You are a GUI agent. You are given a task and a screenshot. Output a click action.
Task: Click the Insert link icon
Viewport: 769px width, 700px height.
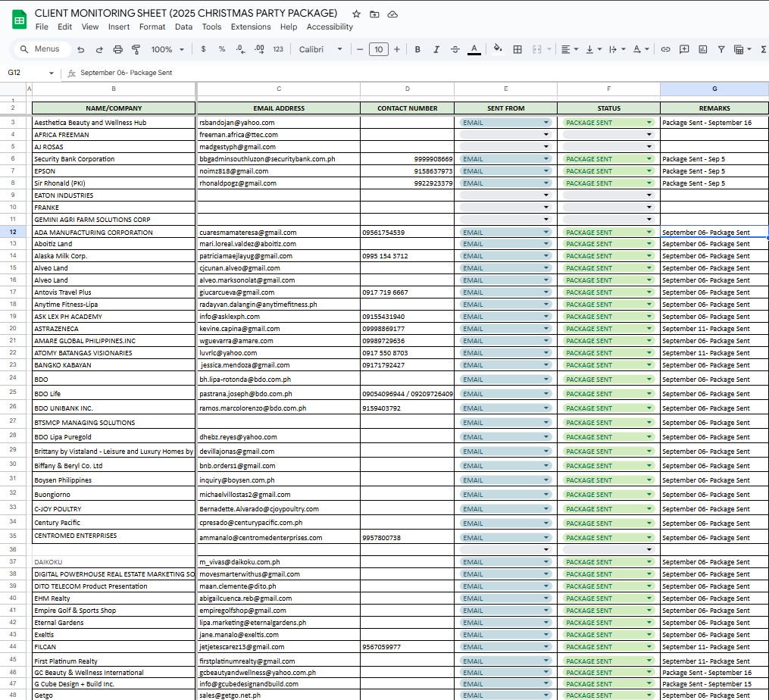tap(665, 49)
